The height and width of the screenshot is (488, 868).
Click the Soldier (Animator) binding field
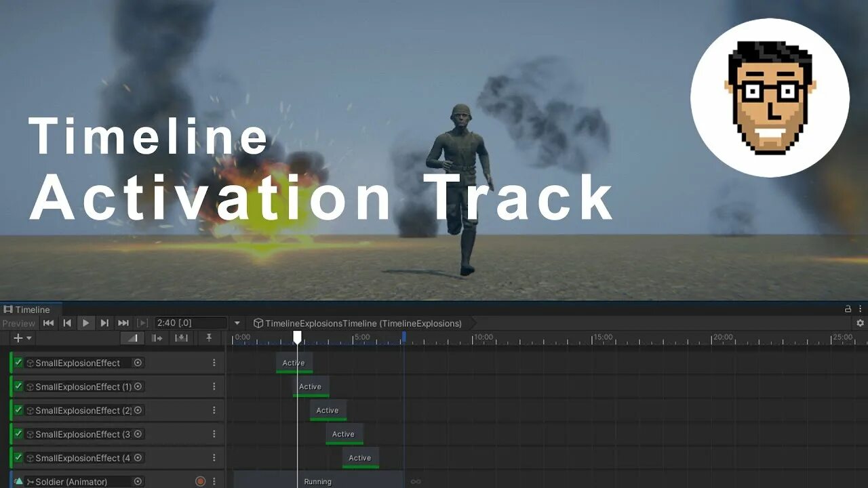coord(85,481)
